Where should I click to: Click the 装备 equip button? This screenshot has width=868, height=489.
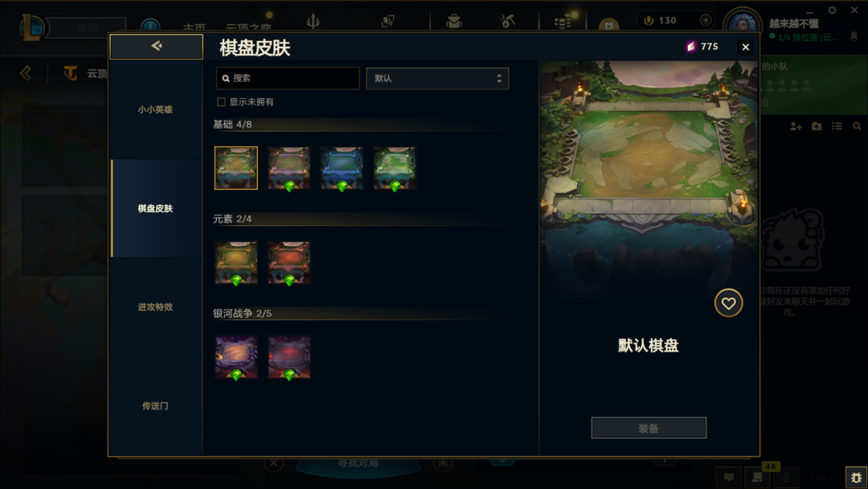pyautogui.click(x=649, y=428)
